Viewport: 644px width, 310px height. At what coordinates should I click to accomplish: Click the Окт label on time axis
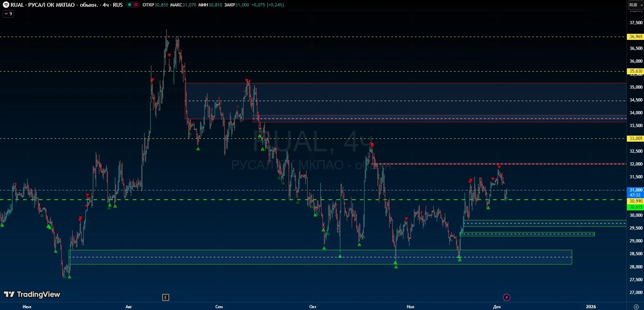[x=313, y=307]
